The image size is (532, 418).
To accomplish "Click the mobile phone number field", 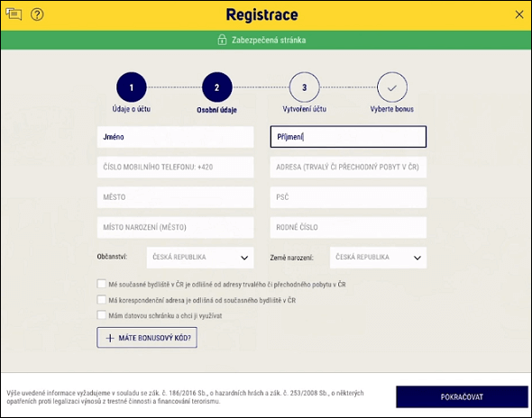I will tap(176, 168).
